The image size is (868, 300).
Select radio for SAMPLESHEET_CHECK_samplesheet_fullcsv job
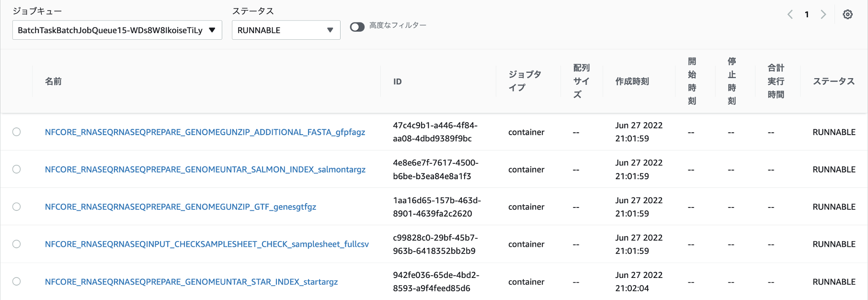tap(17, 244)
